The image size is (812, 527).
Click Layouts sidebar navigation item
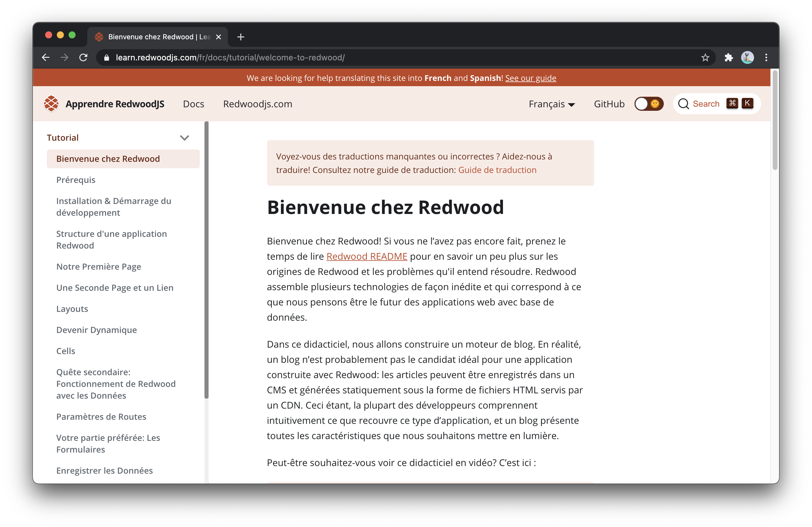tap(72, 309)
